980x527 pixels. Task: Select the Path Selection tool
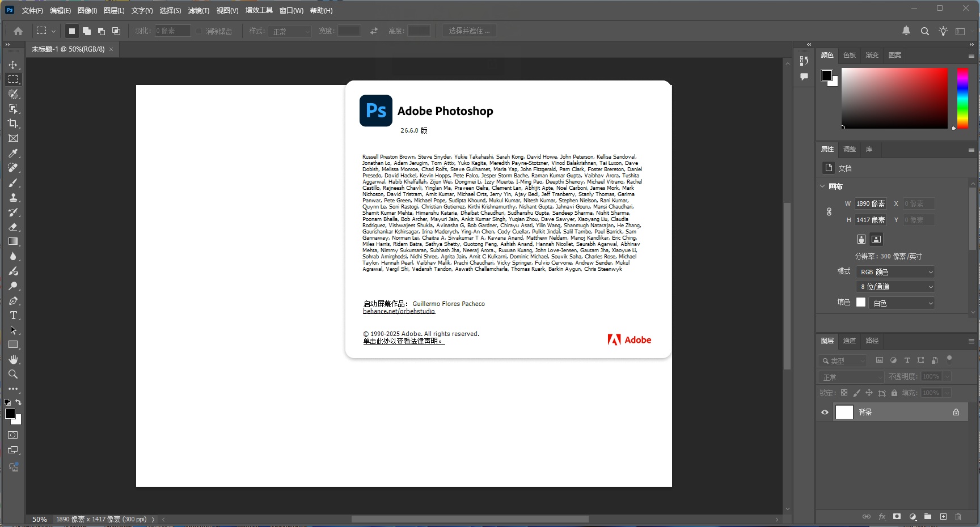point(13,330)
